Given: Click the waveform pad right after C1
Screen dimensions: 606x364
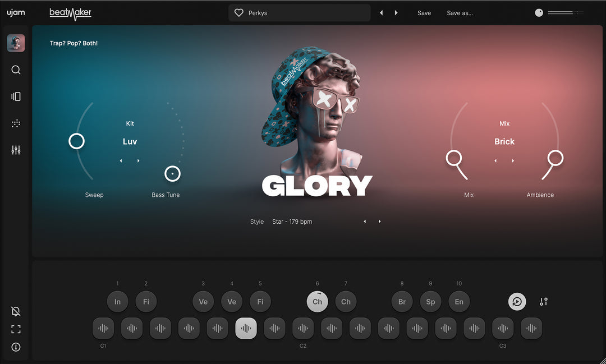Looking at the screenshot, I should (x=132, y=329).
